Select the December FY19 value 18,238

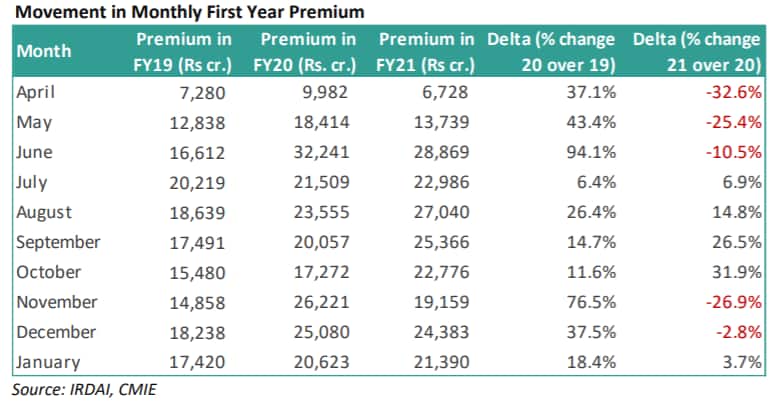click(204, 332)
